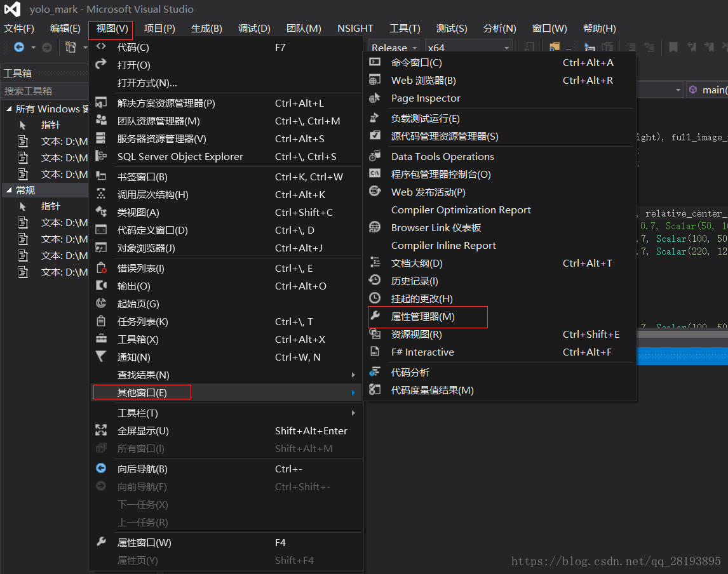Click the Task List clipboard icon

(101, 321)
